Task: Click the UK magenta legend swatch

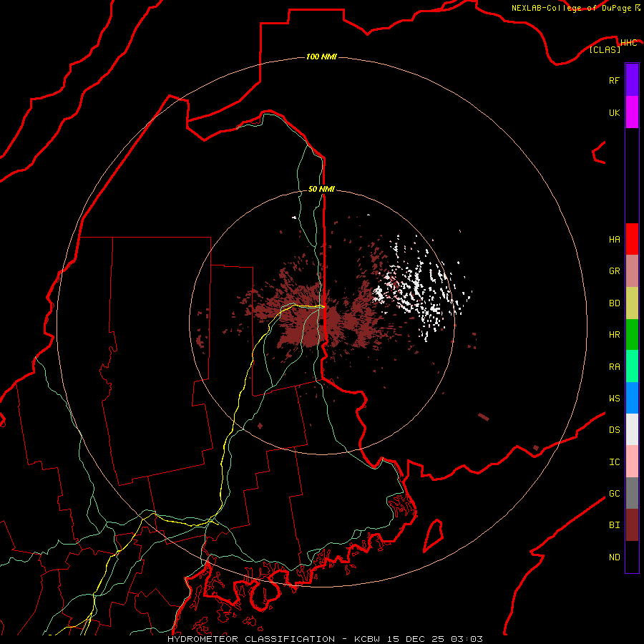Action: tap(632, 112)
